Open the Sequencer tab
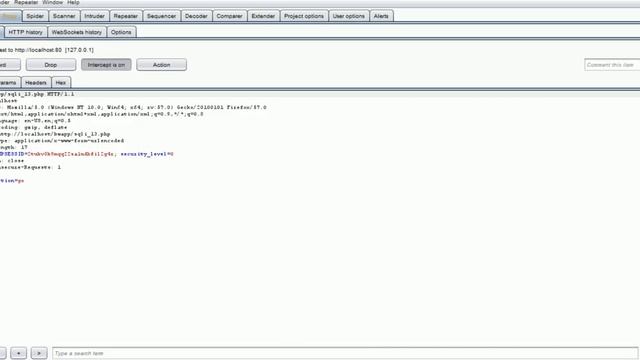This screenshot has height=360, width=640. (161, 16)
